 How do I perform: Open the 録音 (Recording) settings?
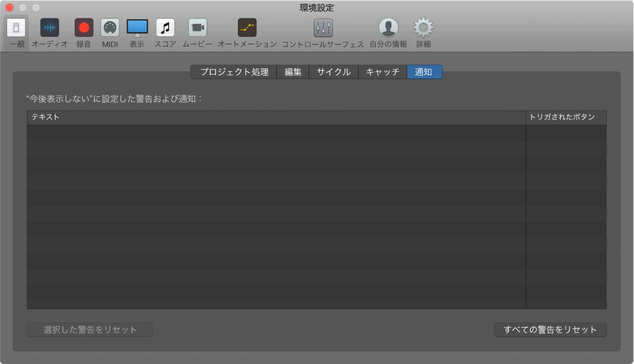83,33
